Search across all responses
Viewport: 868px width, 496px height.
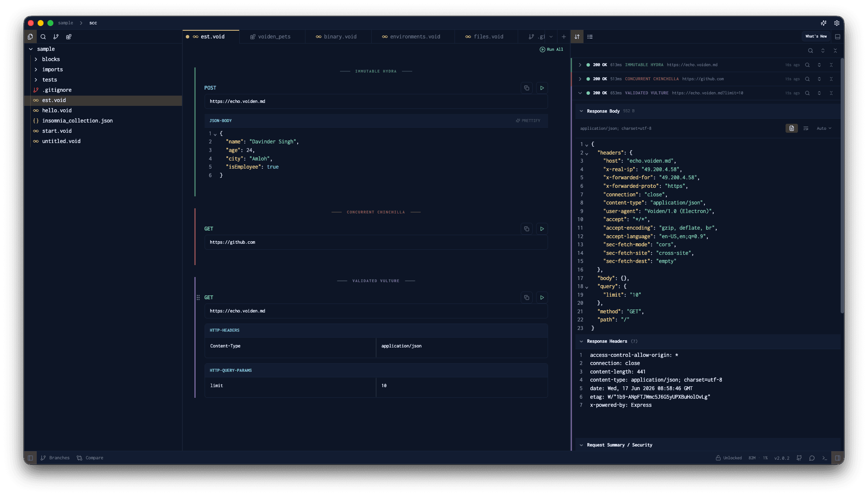810,51
